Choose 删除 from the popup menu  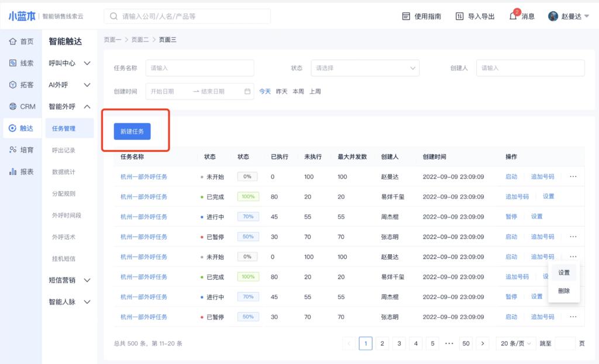click(564, 290)
